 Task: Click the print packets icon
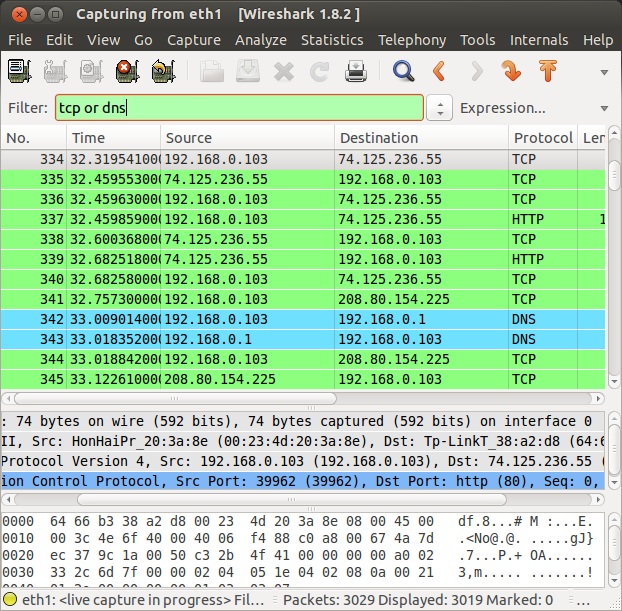355,71
